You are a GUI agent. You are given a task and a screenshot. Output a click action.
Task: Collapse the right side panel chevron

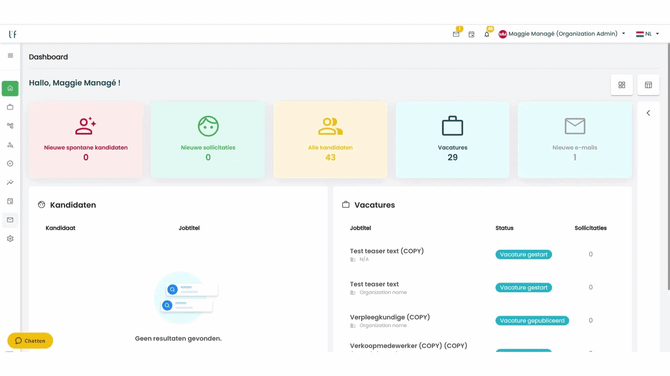coord(648,113)
